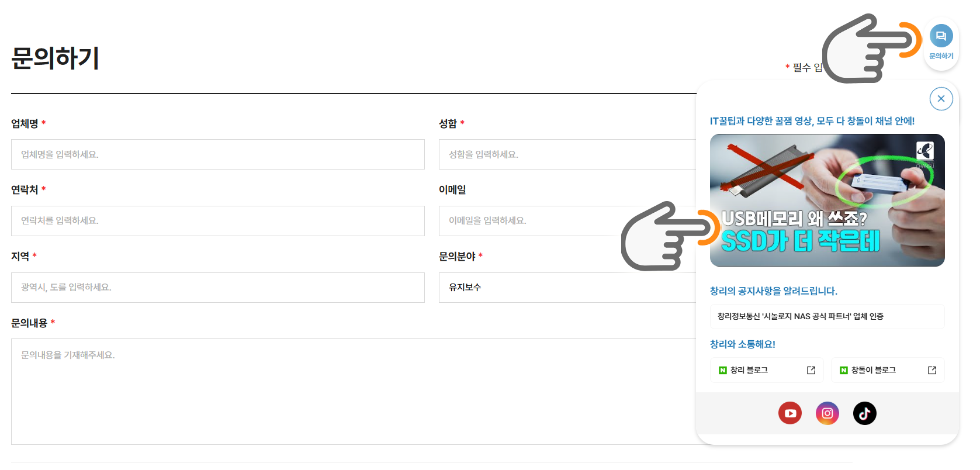Click the Naver icon next to 창돌이 블로그

coord(844,370)
